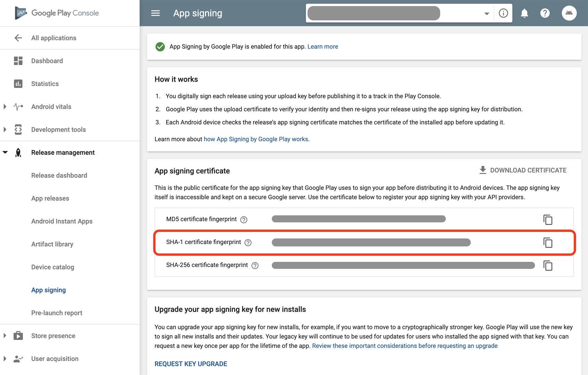Viewport: 588px width, 375px height.
Task: Click the back arrow for All applications
Action: [18, 38]
